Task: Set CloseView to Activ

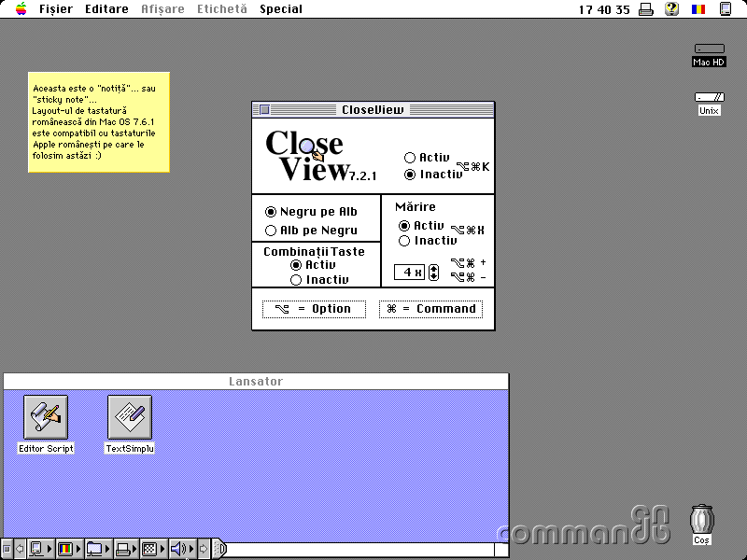Action: tap(427, 158)
